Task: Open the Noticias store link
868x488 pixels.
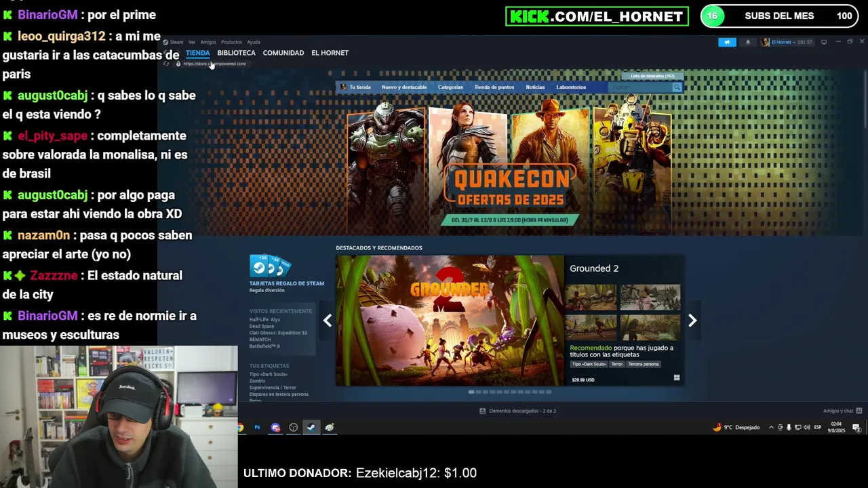Action: coord(535,87)
